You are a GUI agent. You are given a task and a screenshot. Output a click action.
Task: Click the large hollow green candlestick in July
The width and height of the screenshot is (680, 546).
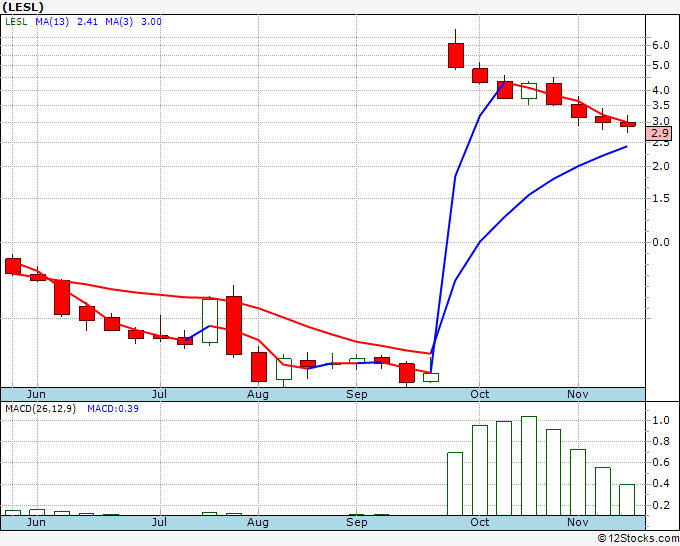pyautogui.click(x=210, y=321)
